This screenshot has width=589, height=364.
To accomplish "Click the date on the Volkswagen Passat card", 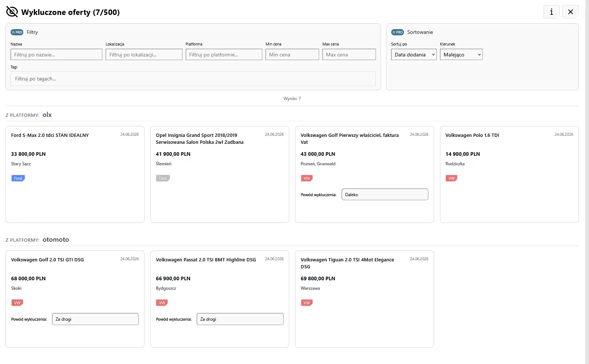I will point(274,259).
